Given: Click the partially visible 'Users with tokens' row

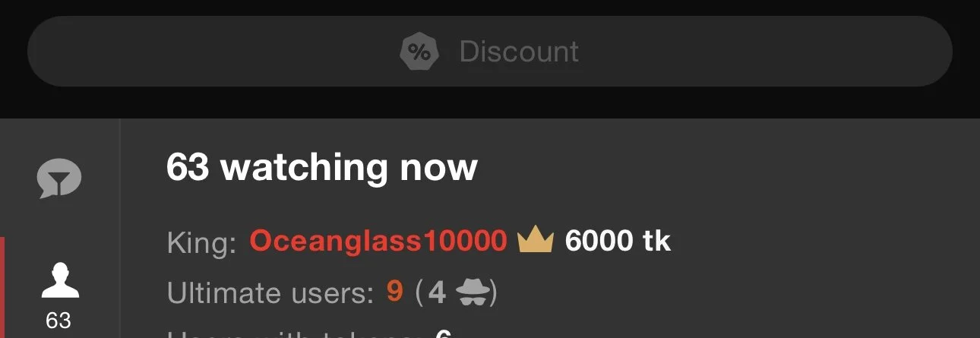Looking at the screenshot, I should (x=310, y=333).
